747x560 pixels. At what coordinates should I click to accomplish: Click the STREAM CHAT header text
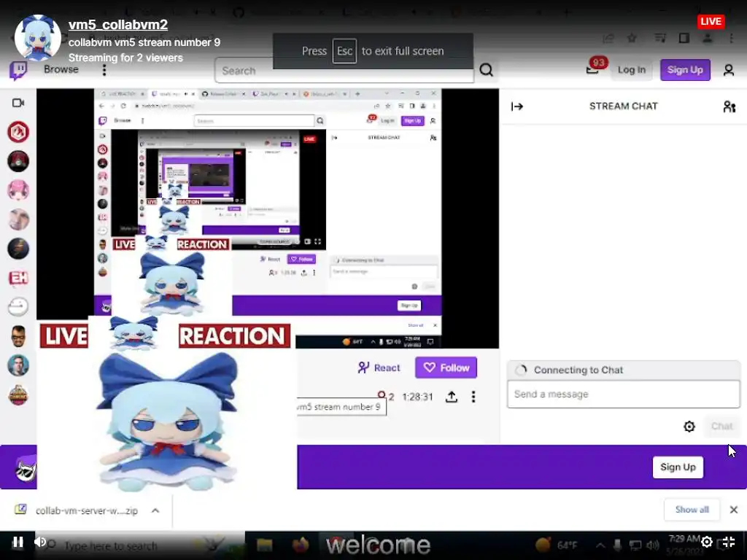click(623, 106)
